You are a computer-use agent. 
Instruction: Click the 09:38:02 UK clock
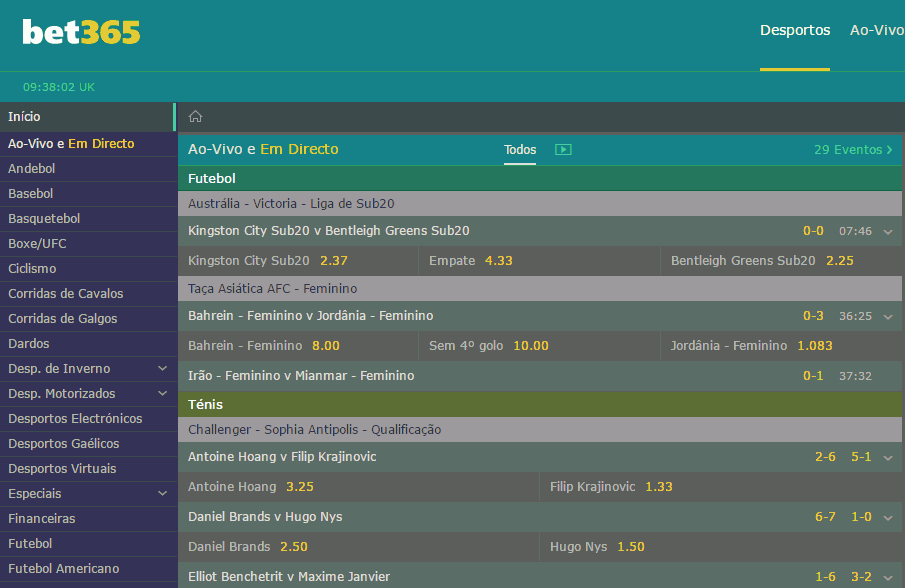(x=59, y=87)
